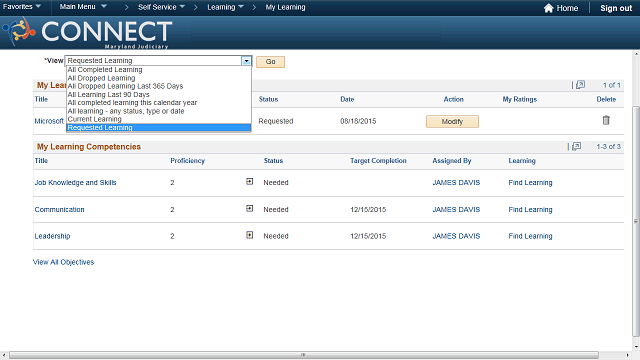Open Communication competency link
This screenshot has height=360, width=640.
60,209
